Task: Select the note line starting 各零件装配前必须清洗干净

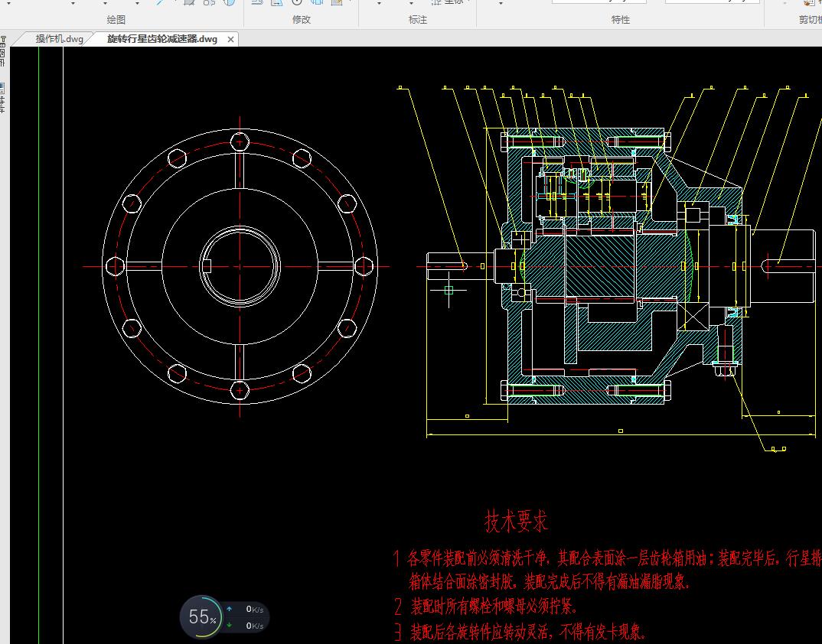Action: click(607, 558)
